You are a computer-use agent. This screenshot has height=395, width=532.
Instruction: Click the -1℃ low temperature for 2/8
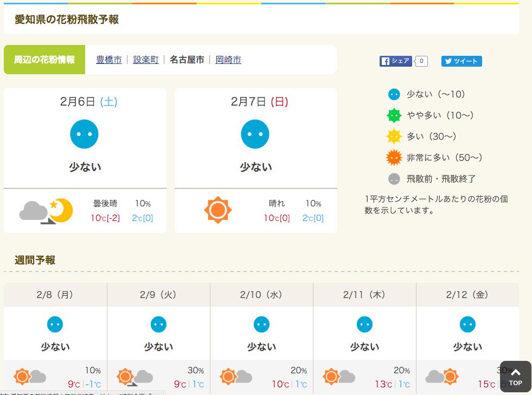tap(93, 384)
